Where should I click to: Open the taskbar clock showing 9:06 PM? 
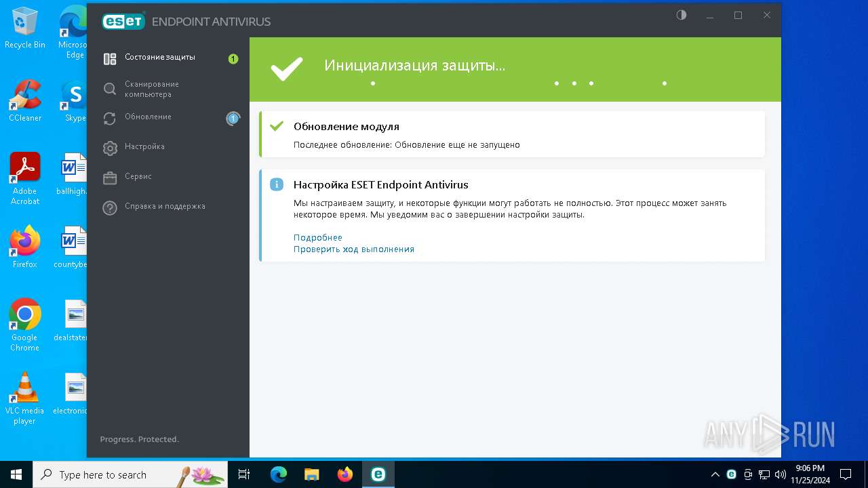810,474
